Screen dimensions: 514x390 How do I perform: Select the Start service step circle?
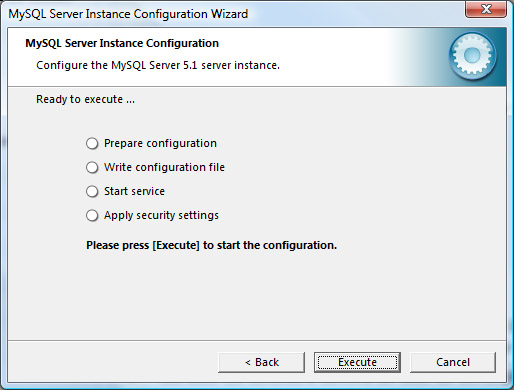(92, 192)
